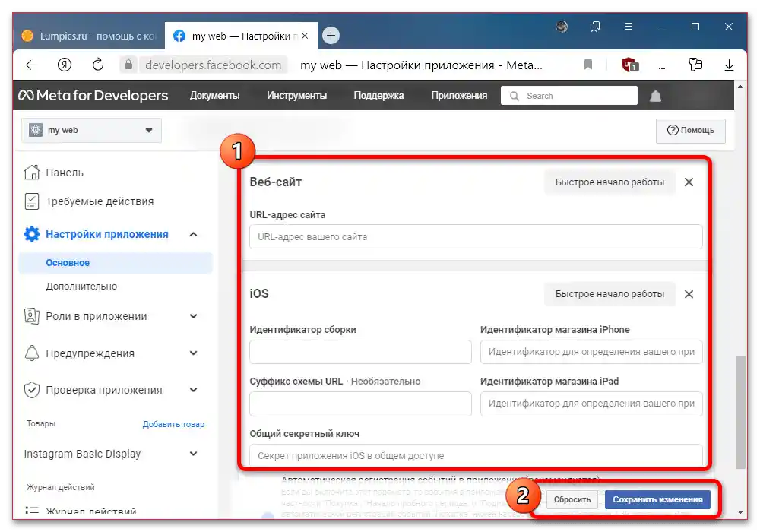Image resolution: width=760 pixels, height=532 pixels.
Task: Focus the Идентификатор сборки field
Action: tap(360, 352)
